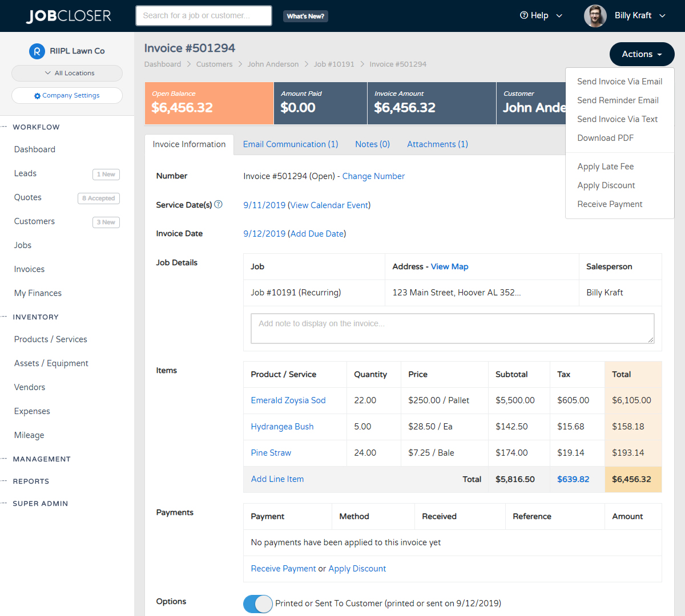Image resolution: width=685 pixels, height=616 pixels.
Task: Choose Apply Late Fee from the menu
Action: pyautogui.click(x=605, y=166)
